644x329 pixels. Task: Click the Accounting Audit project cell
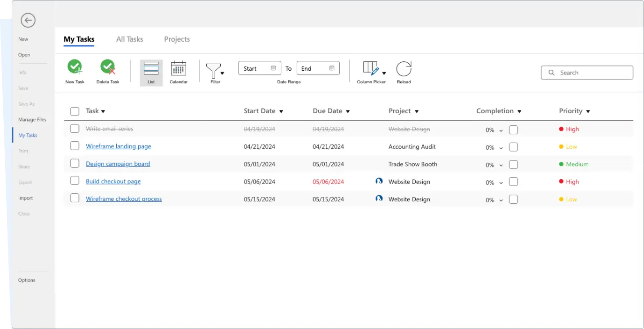click(x=412, y=146)
